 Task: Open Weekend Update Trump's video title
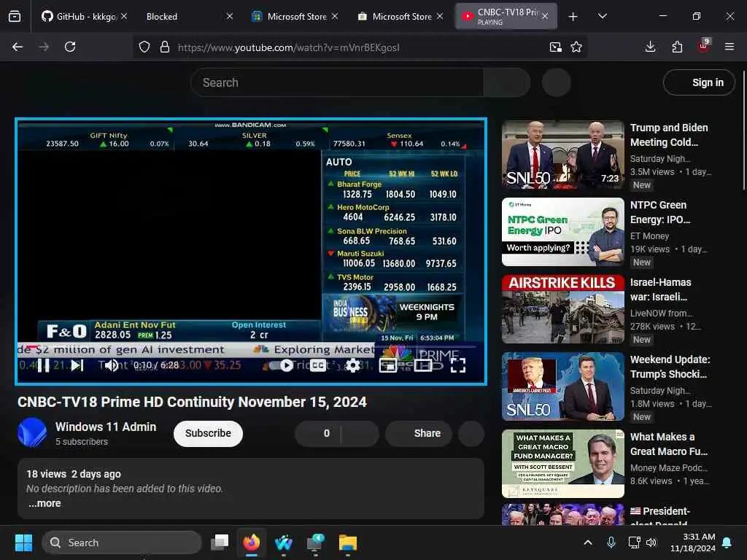click(670, 367)
